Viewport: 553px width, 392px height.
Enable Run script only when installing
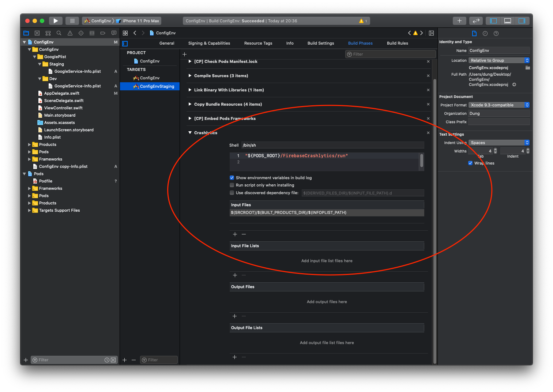[x=232, y=185]
